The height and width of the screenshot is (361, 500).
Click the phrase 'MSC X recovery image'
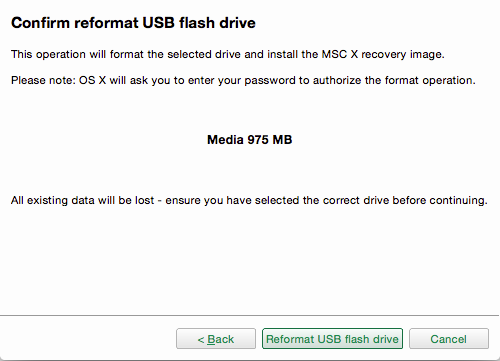click(383, 54)
